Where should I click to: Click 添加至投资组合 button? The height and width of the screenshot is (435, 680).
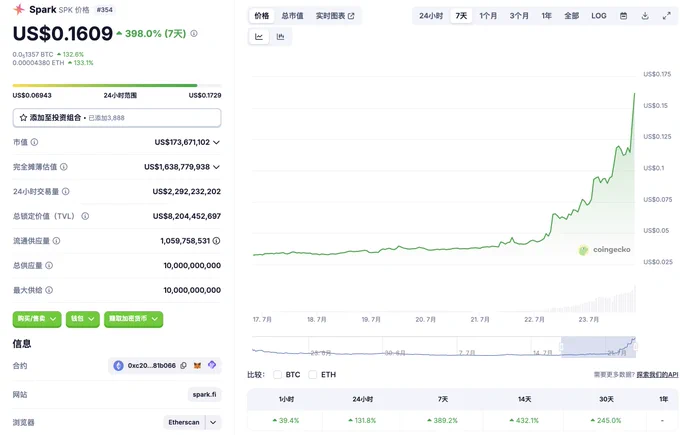click(x=117, y=118)
